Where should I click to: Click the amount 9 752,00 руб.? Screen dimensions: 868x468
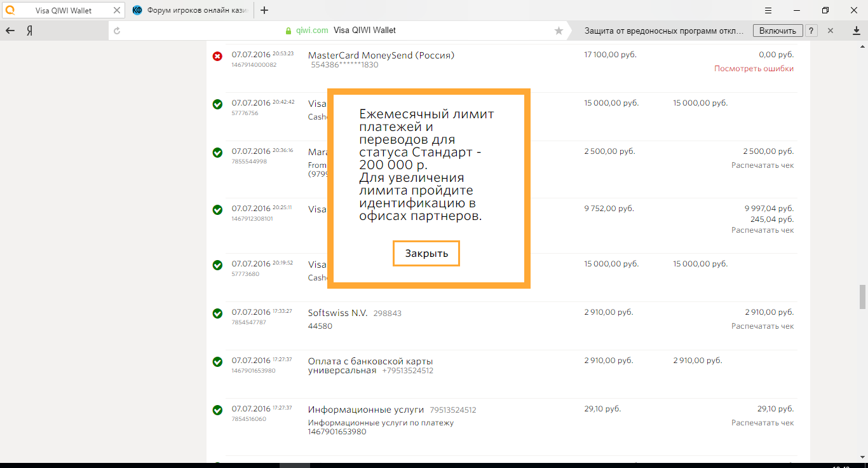(609, 208)
